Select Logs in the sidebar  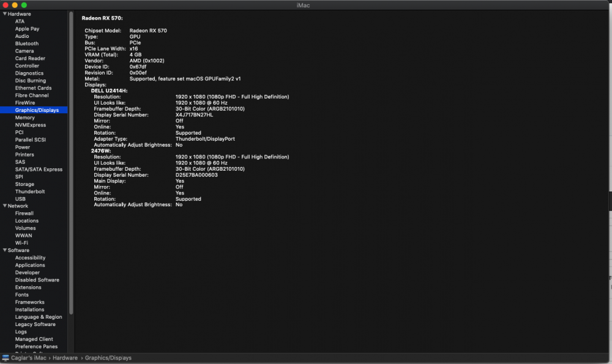coord(21,332)
